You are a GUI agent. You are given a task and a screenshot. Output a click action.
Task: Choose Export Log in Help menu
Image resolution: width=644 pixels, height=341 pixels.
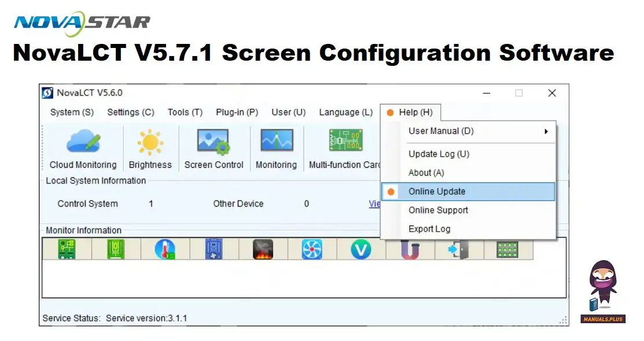pos(469,229)
